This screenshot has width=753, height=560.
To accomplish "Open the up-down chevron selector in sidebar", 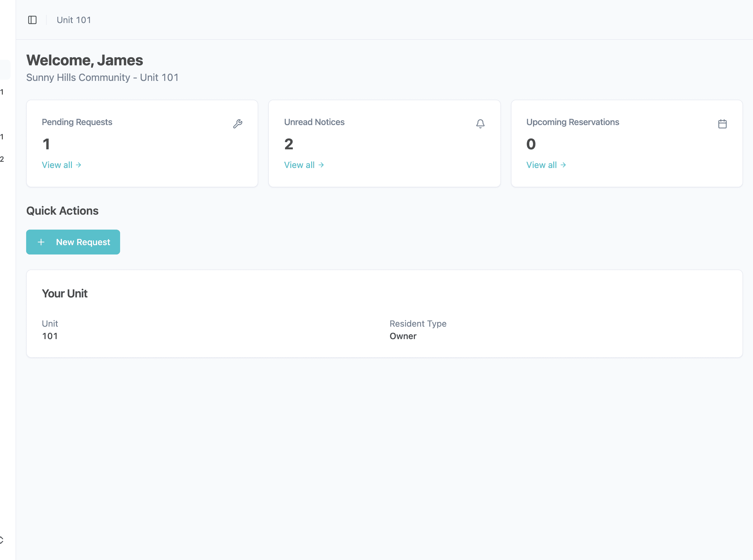I will coord(2,540).
